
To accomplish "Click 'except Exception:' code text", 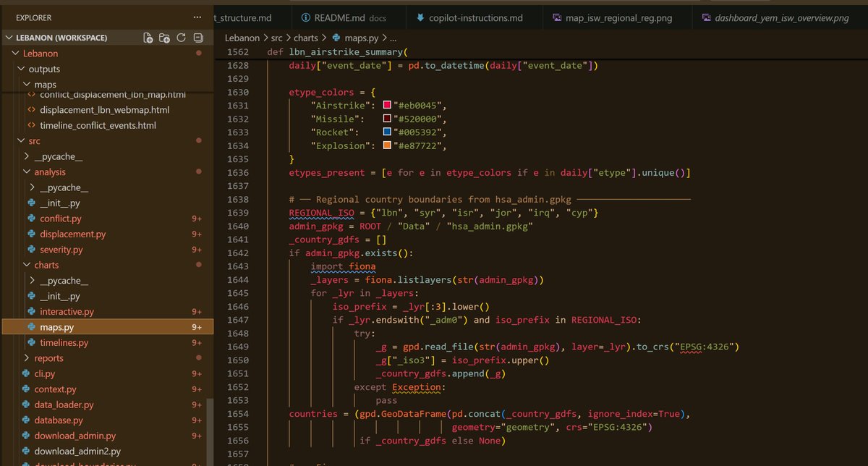I will (400, 387).
